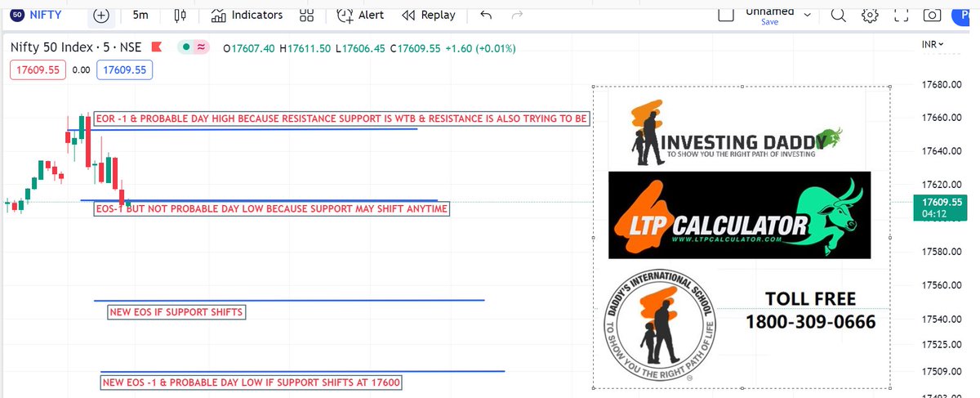
Task: Click the high value H17611.50 in legend
Action: coord(305,49)
